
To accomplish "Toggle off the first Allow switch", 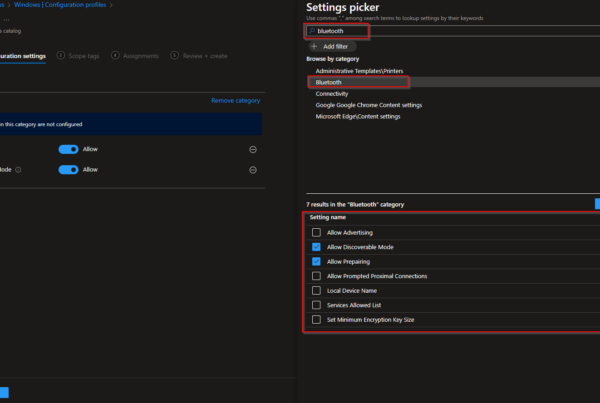I will click(68, 149).
